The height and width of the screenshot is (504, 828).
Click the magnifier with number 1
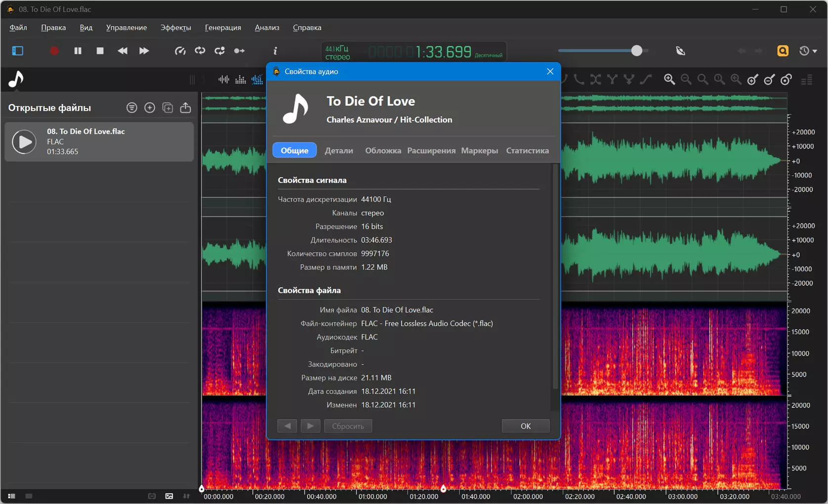[x=719, y=80]
